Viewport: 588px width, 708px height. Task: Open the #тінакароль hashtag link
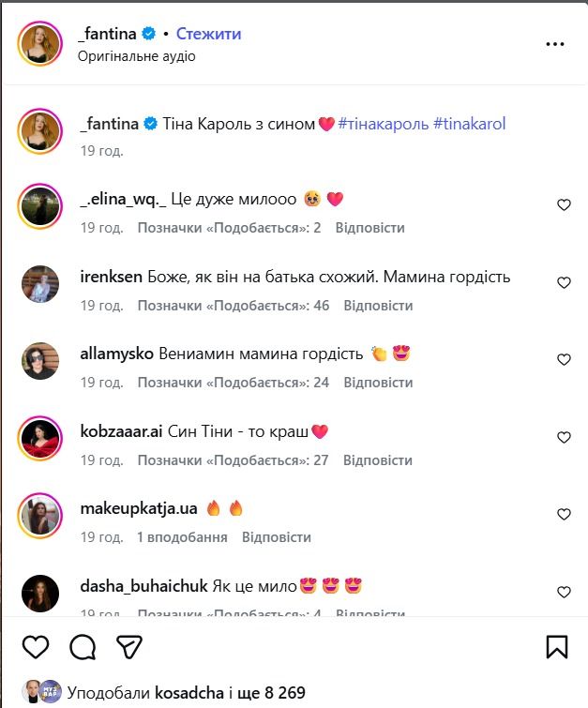(x=382, y=124)
